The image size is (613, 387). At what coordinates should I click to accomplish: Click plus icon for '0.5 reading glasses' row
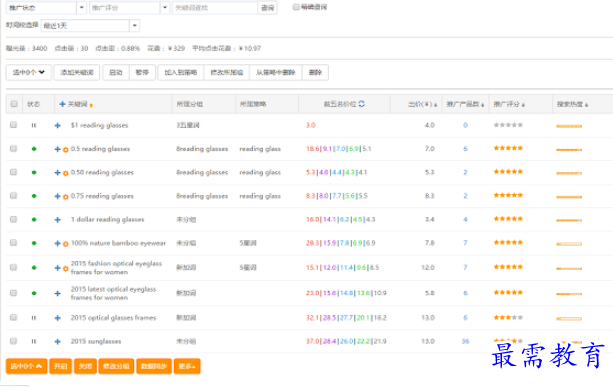tap(57, 149)
